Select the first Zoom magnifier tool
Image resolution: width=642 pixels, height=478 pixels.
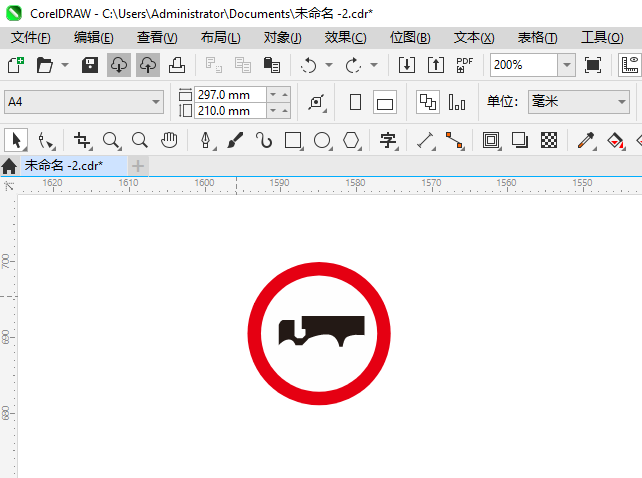[111, 140]
